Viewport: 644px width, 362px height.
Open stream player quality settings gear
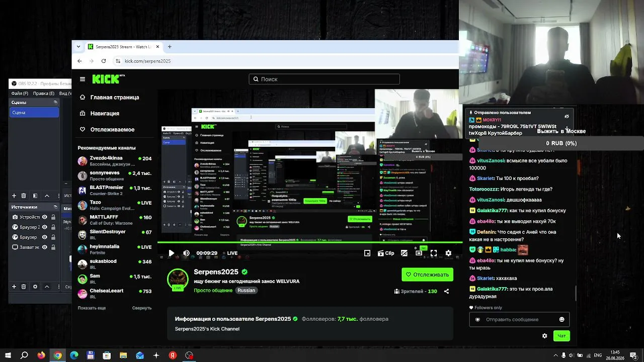point(448,253)
